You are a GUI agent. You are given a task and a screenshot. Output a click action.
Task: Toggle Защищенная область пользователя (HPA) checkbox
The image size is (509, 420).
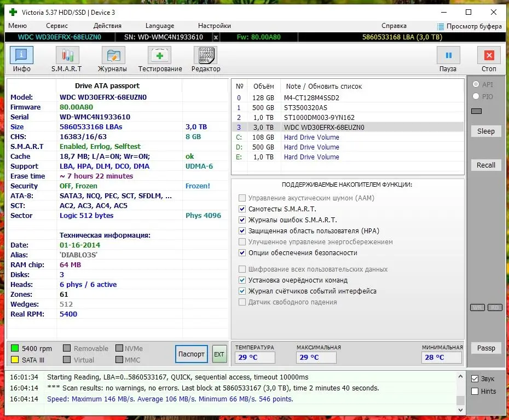pos(242,231)
